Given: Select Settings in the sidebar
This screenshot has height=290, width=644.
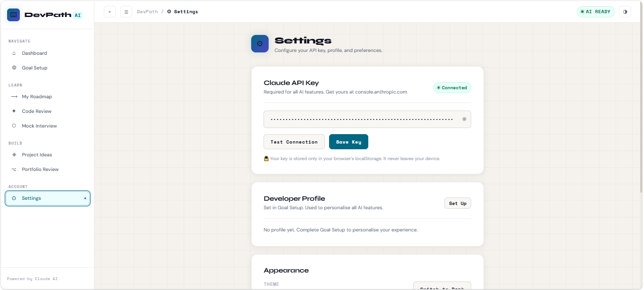Looking at the screenshot, I should point(47,198).
